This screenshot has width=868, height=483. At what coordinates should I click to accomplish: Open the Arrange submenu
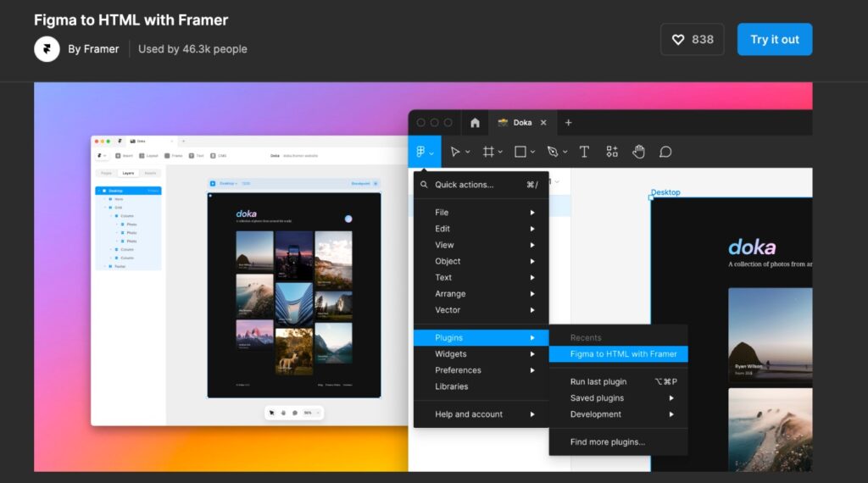(x=481, y=294)
